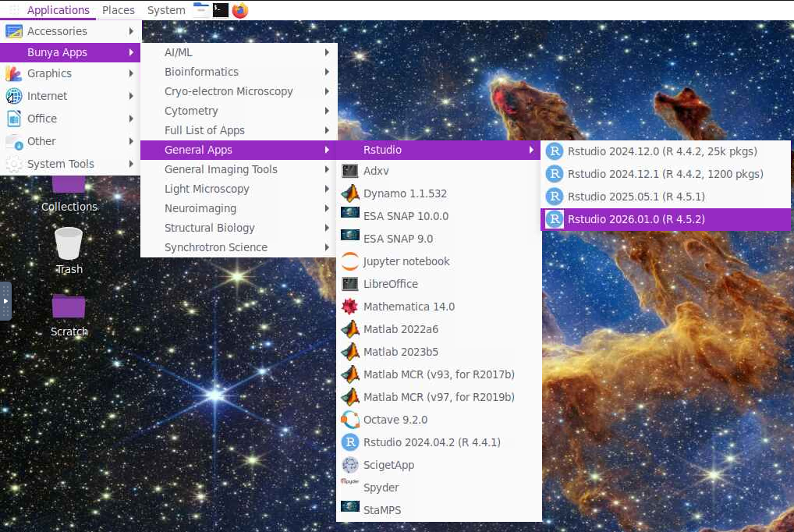Screen dimensions: 794x532
Task: Click the Matlab 2022a6 icon
Action: (x=350, y=329)
